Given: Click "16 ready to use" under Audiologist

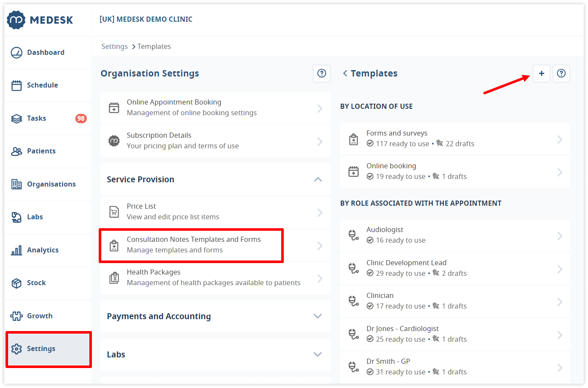Looking at the screenshot, I should pos(401,241).
